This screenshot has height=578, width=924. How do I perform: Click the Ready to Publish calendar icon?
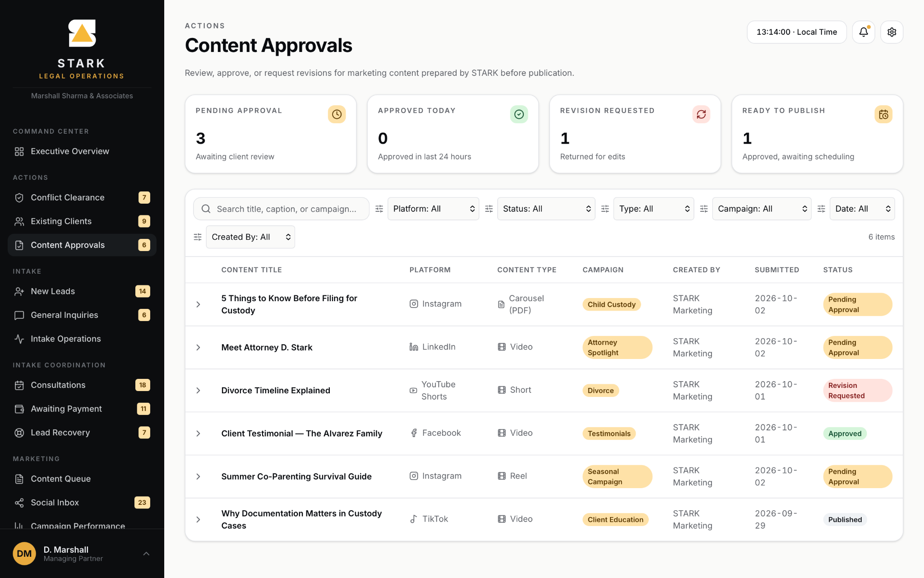(883, 114)
